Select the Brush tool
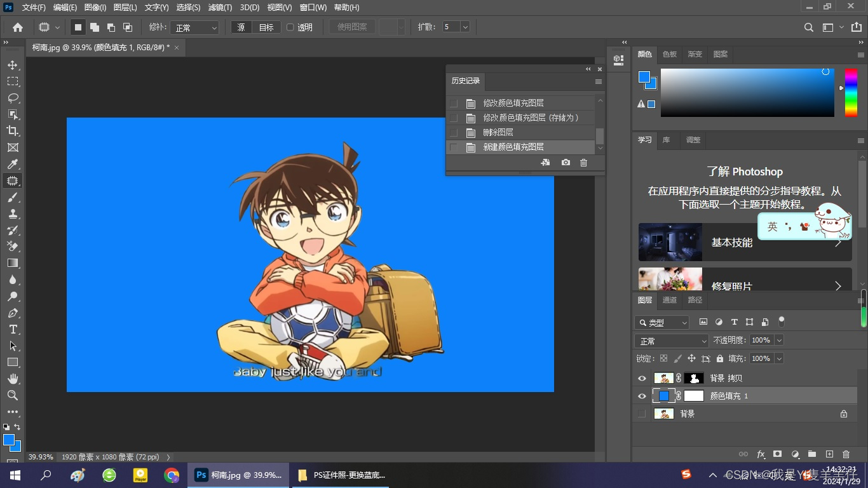868x488 pixels. pos(13,198)
